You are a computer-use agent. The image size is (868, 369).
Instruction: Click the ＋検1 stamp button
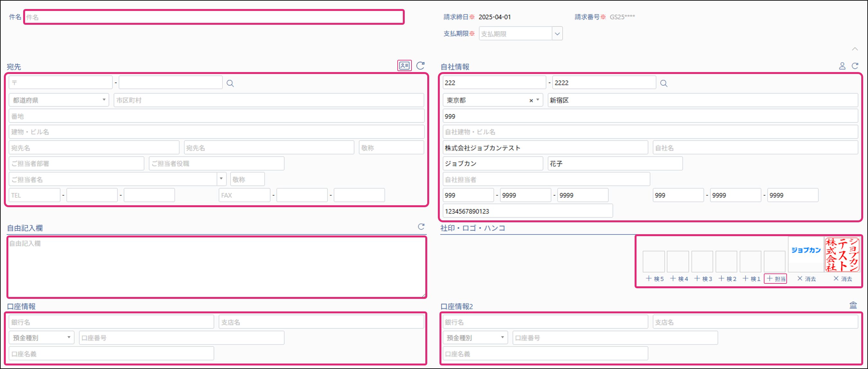751,279
